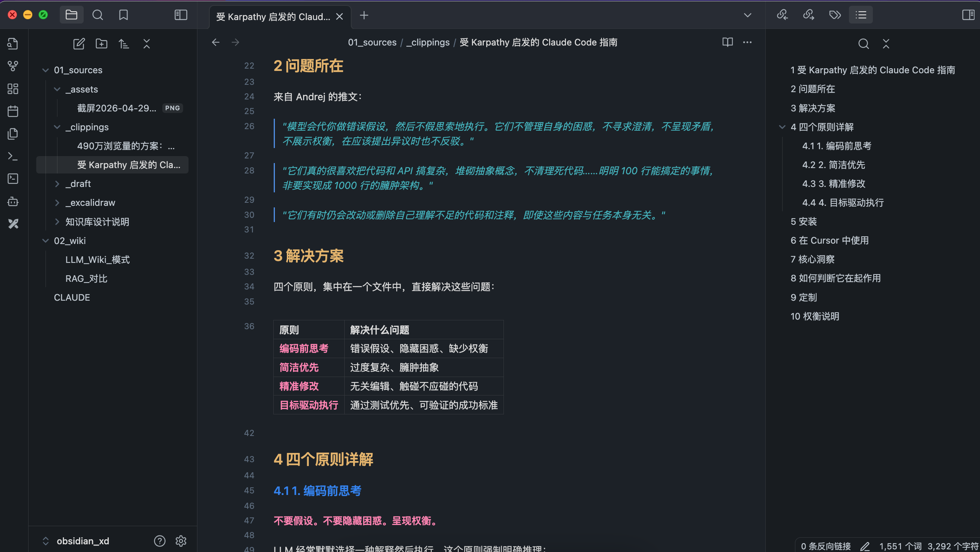Screen dimensions: 980x552
Task: Open the daily note calendar icon
Action: coord(13,111)
